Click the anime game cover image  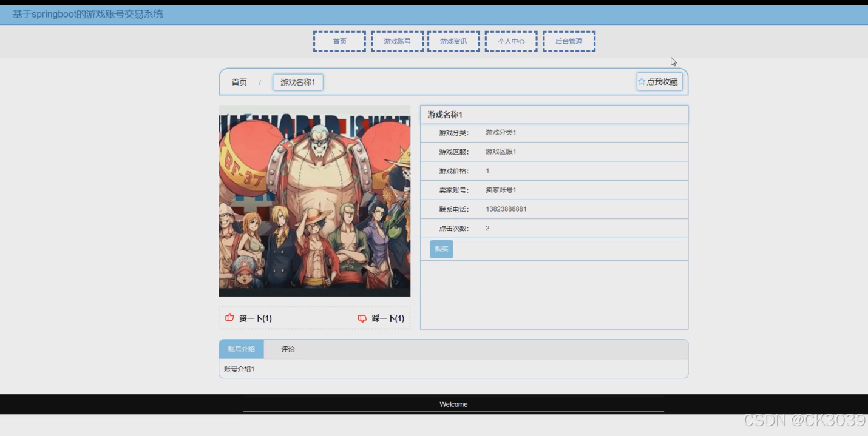tap(314, 201)
